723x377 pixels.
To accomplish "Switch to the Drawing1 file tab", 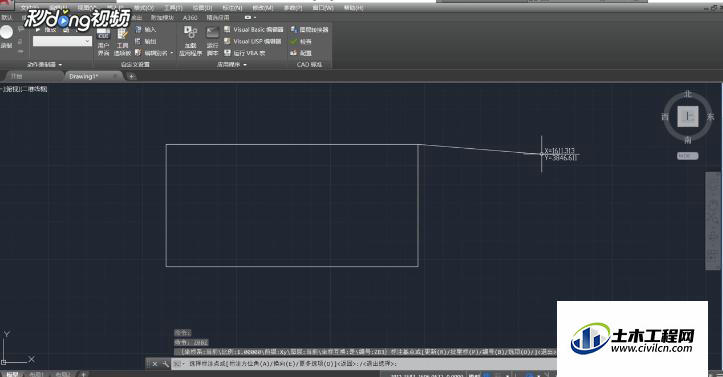I will [x=83, y=77].
